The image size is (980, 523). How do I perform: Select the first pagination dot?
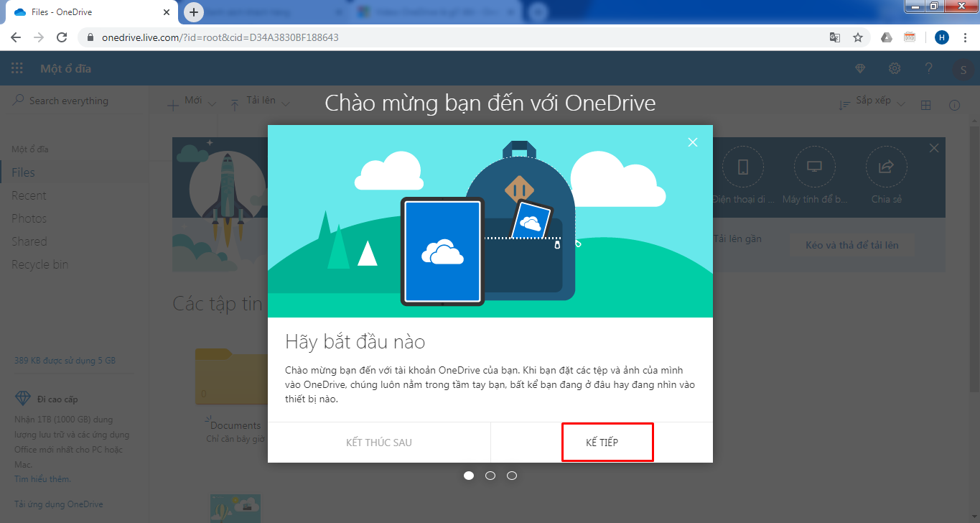point(469,476)
